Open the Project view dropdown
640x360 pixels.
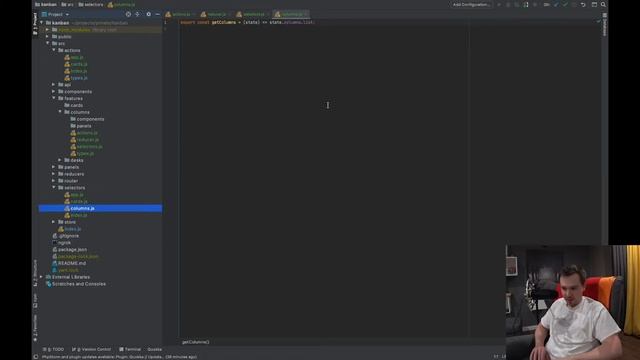tap(56, 14)
